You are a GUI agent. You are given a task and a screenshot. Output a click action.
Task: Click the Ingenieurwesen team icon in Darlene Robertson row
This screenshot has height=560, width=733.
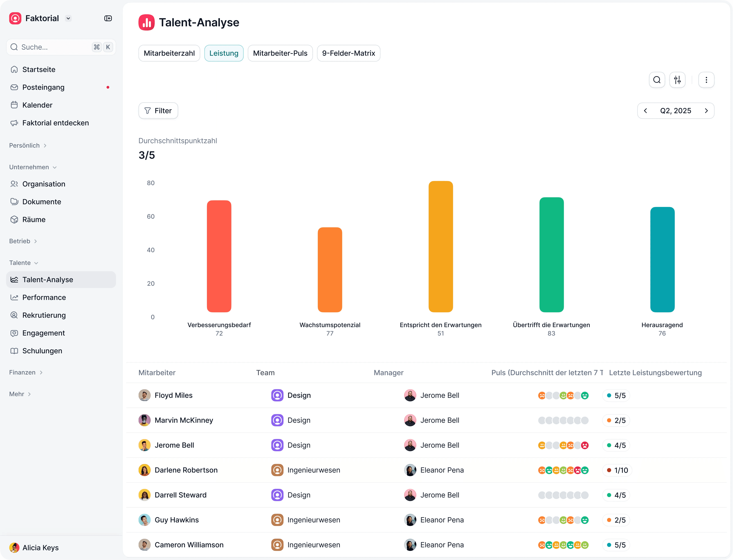277,470
